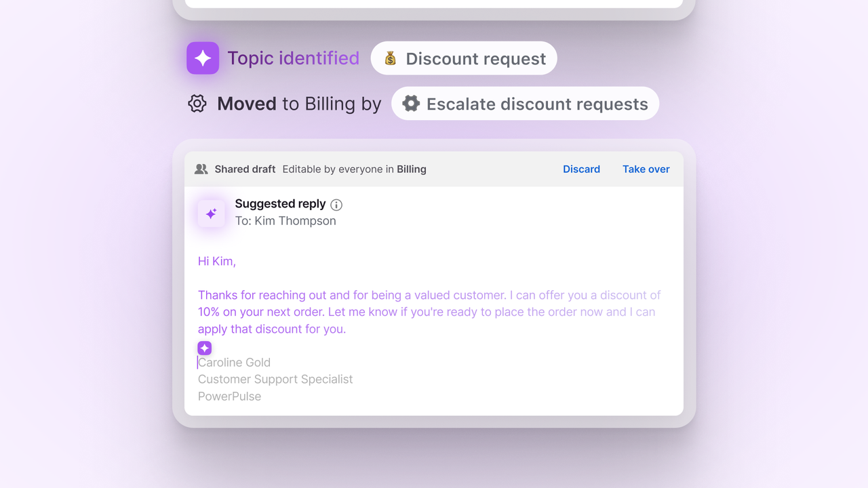Screen dimensions: 868x488
Task: Click the purple sparkle Topic identified icon
Action: click(203, 58)
